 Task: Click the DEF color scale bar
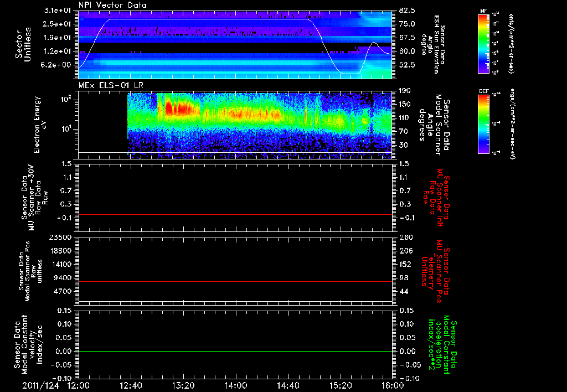tap(484, 124)
